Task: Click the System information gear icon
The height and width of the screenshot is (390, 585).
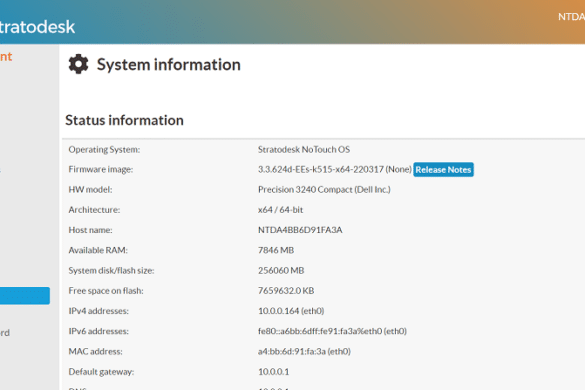Action: 78,64
